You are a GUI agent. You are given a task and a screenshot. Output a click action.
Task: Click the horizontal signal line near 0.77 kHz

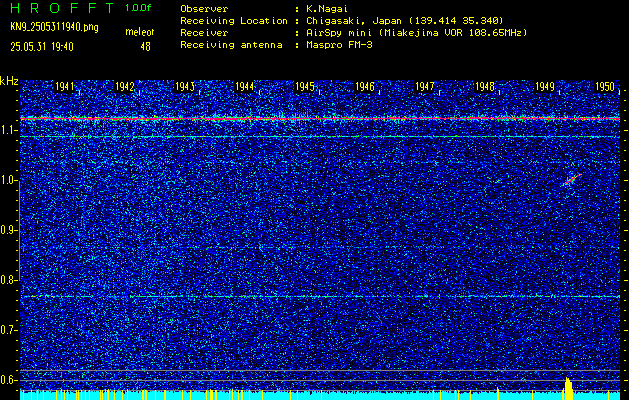click(x=320, y=296)
